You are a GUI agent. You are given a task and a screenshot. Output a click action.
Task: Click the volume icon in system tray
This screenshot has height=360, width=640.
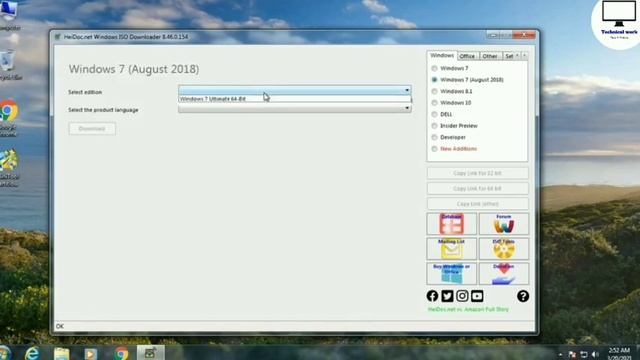pyautogui.click(x=595, y=354)
